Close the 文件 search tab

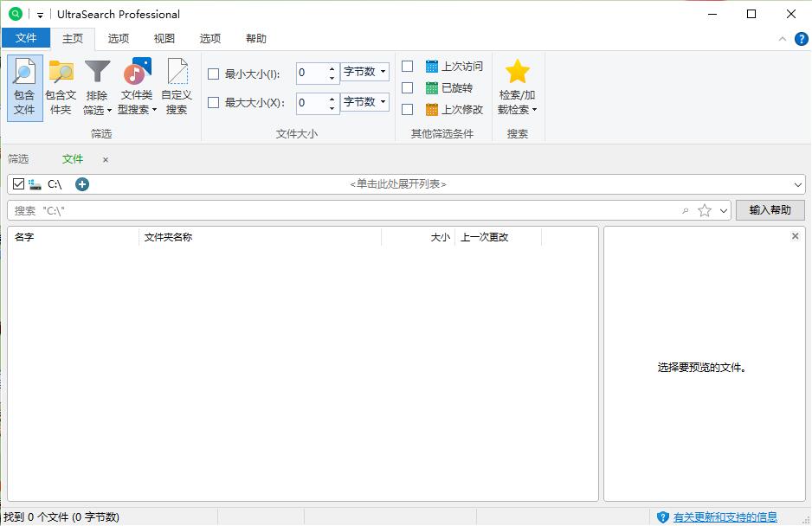pyautogui.click(x=106, y=160)
